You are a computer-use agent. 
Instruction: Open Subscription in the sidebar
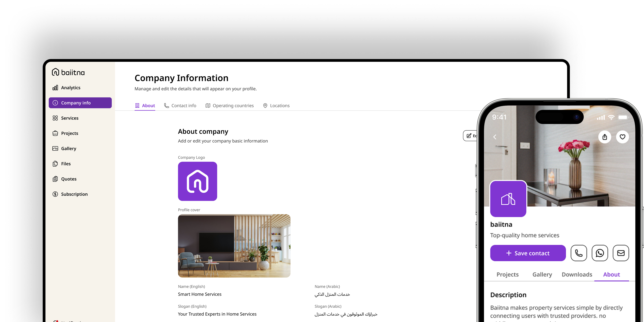point(80,194)
